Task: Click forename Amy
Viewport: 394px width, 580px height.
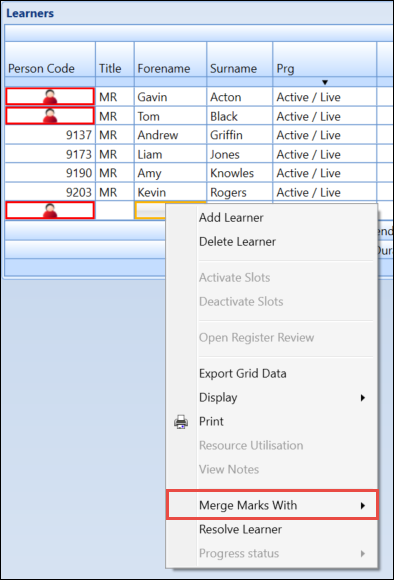Action: [x=149, y=173]
